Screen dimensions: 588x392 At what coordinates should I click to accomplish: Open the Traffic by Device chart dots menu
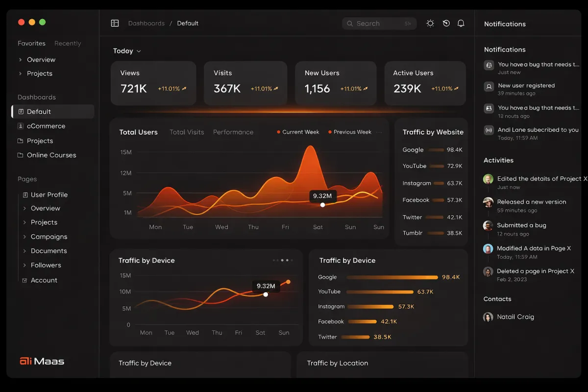click(283, 260)
